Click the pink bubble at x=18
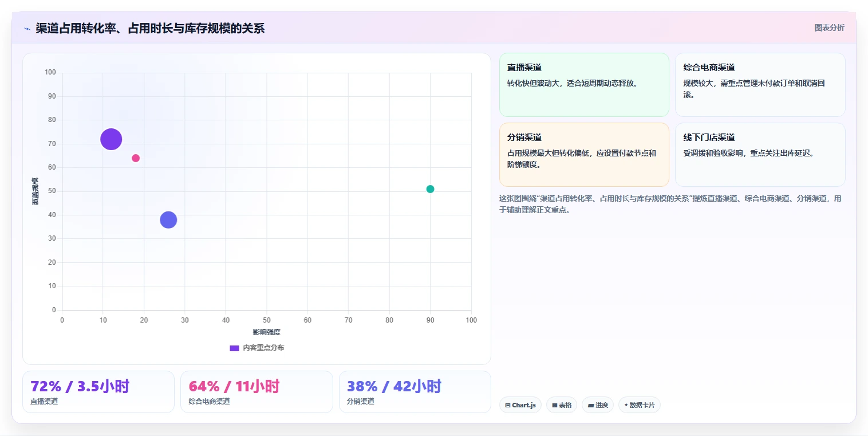The width and height of the screenshot is (868, 436). tap(136, 158)
